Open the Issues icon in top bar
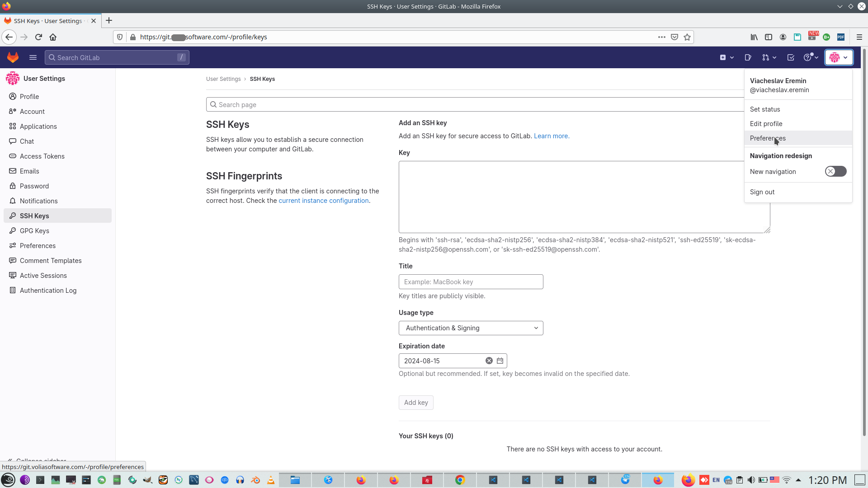Viewport: 868px width, 488px height. coord(748,57)
